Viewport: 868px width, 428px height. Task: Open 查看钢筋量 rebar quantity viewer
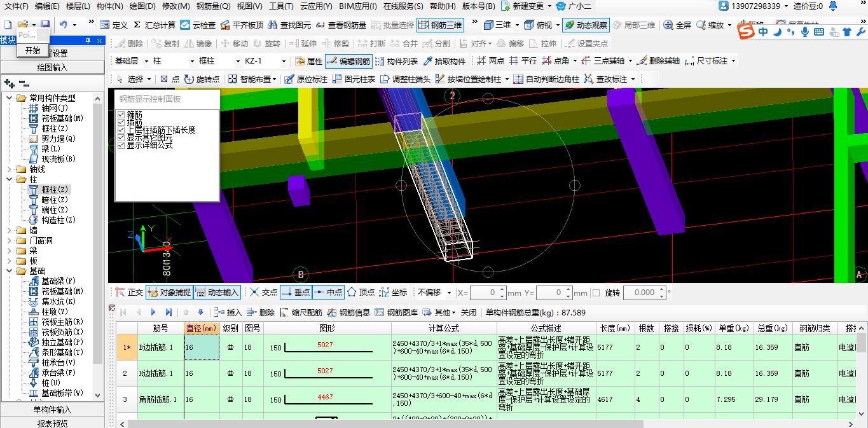(x=340, y=25)
